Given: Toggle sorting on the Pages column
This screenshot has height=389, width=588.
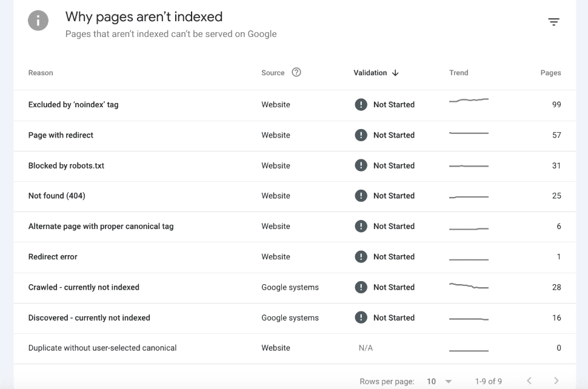Looking at the screenshot, I should click(550, 73).
